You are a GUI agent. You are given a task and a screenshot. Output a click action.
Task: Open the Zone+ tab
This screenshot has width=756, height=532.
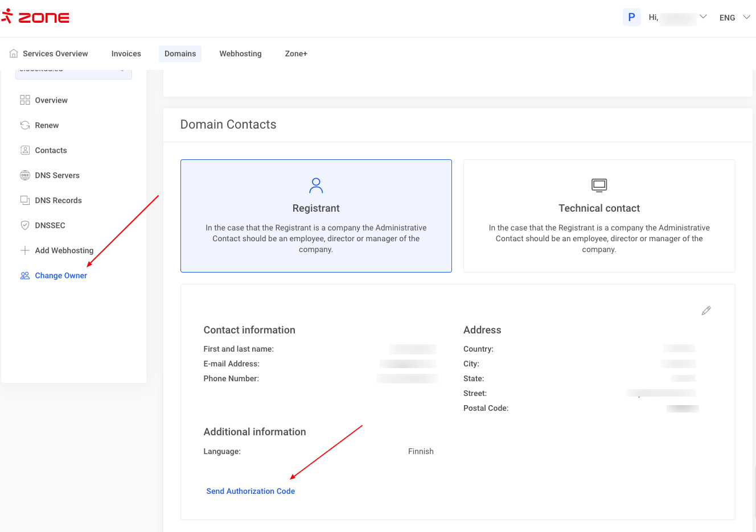296,53
